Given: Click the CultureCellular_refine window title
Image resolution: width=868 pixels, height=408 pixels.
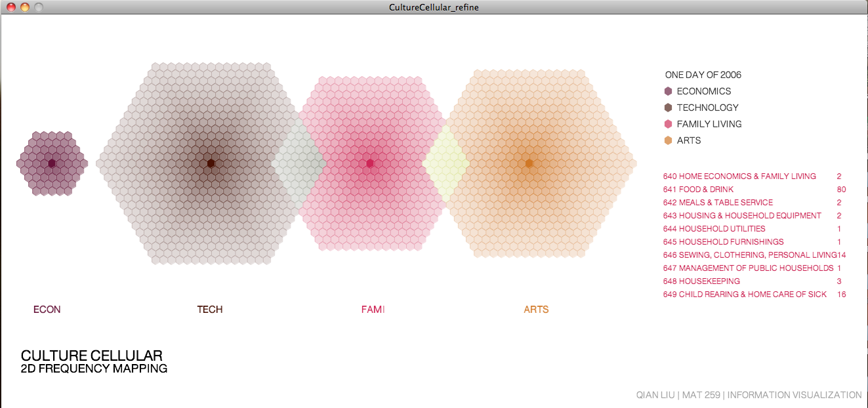Looking at the screenshot, I should click(x=434, y=7).
